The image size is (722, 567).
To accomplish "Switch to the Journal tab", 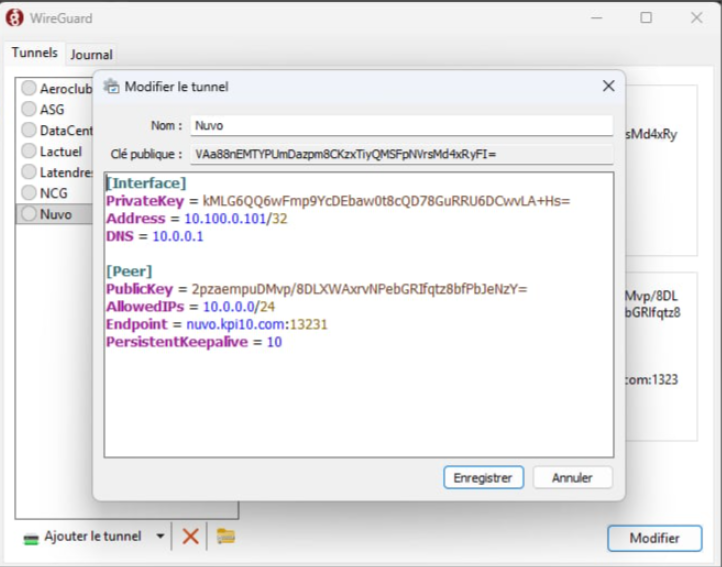I will click(91, 55).
